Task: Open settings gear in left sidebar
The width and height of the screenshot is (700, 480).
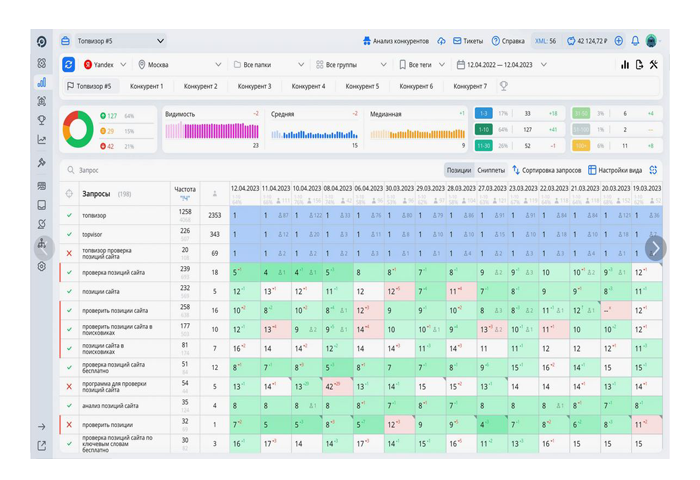Action: [x=41, y=267]
